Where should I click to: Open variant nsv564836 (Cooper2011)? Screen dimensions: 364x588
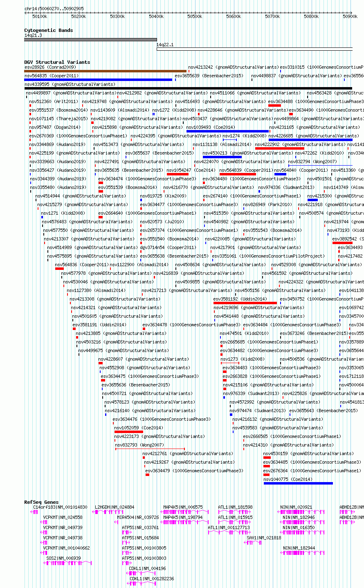click(x=82, y=265)
